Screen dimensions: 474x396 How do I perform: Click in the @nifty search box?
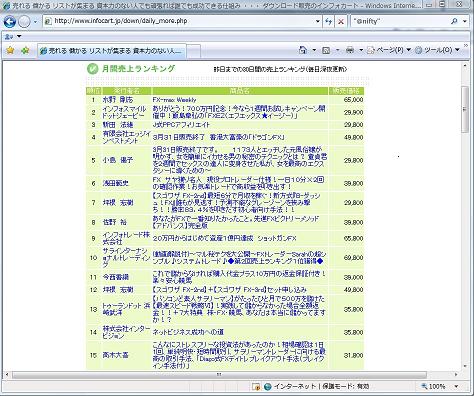coord(400,21)
